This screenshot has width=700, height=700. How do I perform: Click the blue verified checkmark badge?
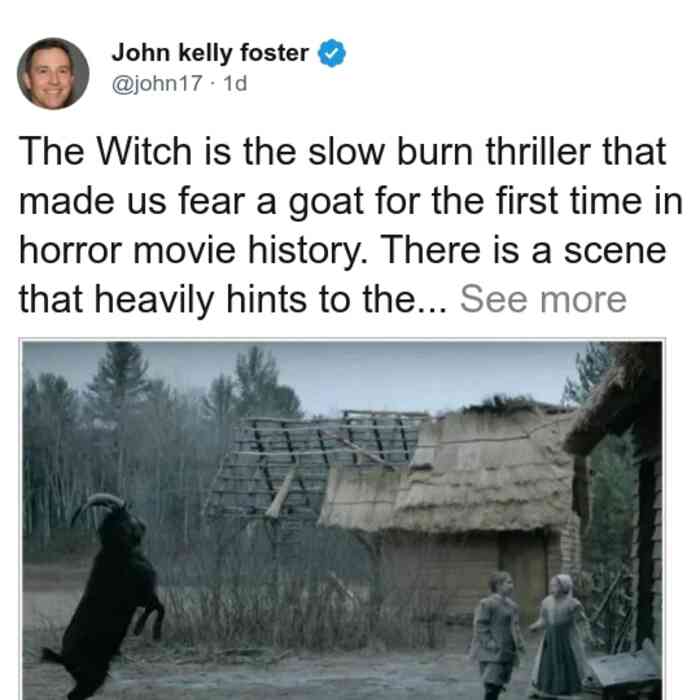click(332, 53)
